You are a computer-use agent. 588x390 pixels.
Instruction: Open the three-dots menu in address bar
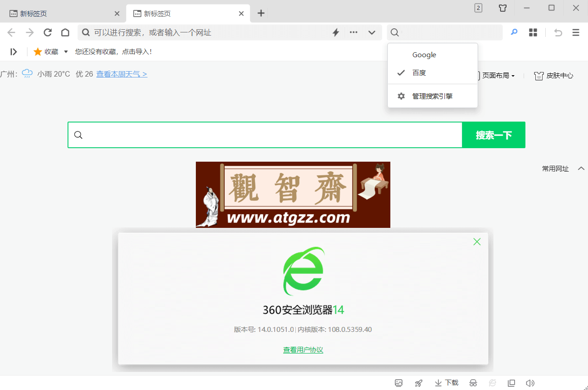click(x=354, y=32)
